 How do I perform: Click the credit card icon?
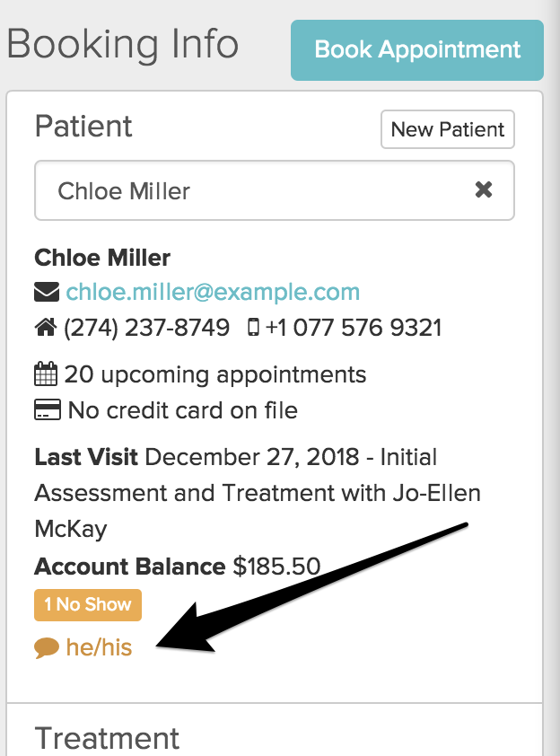pyautogui.click(x=47, y=411)
